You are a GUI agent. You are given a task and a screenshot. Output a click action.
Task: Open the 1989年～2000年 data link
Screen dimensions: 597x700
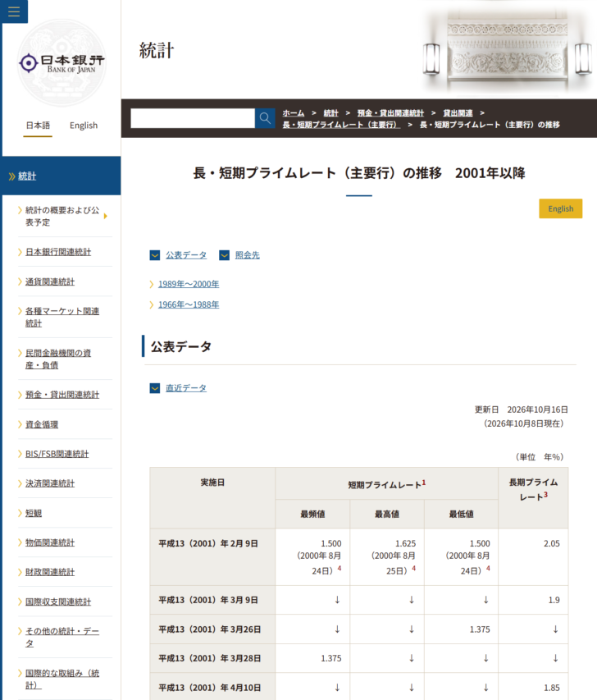[189, 284]
